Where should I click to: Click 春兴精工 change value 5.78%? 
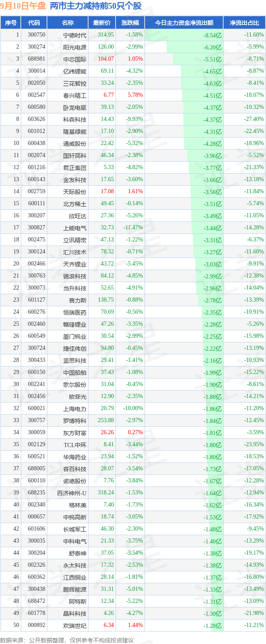click(x=135, y=95)
